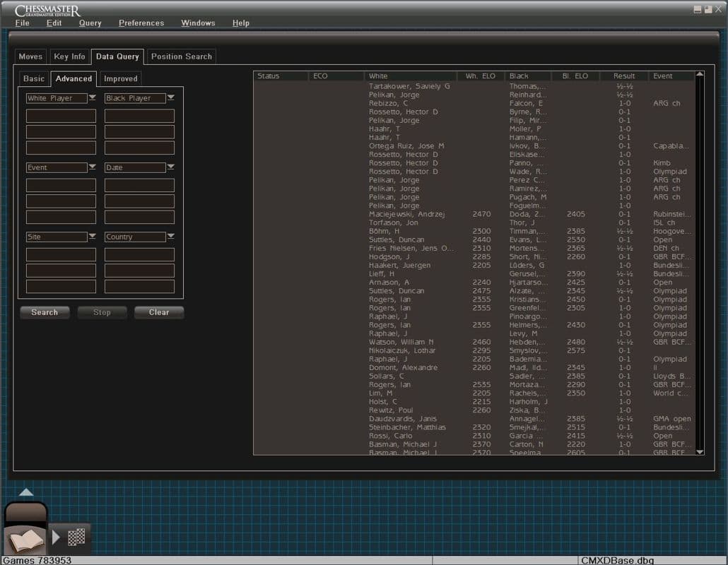Click scrollbar down arrow in results list
Image resolution: width=728 pixels, height=565 pixels.
pyautogui.click(x=700, y=452)
